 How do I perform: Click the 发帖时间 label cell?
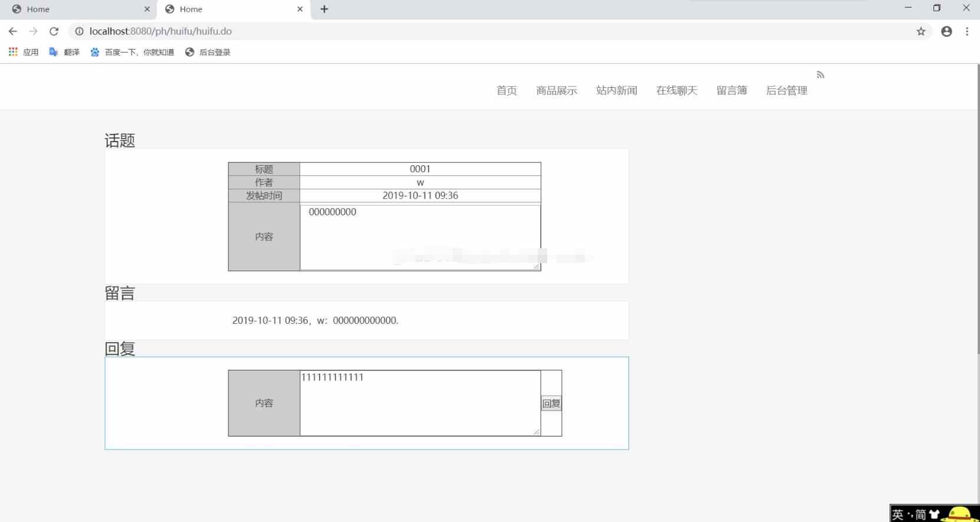(264, 195)
